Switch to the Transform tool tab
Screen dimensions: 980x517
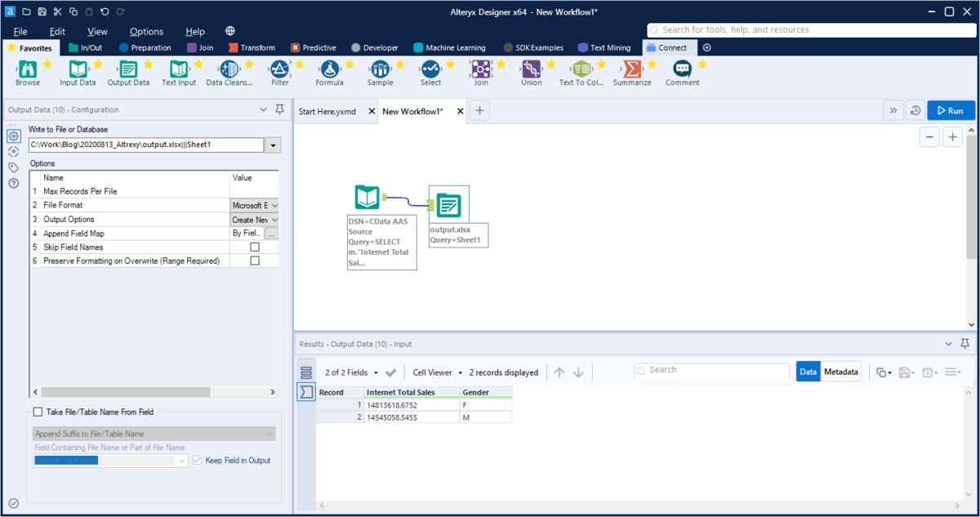point(252,47)
